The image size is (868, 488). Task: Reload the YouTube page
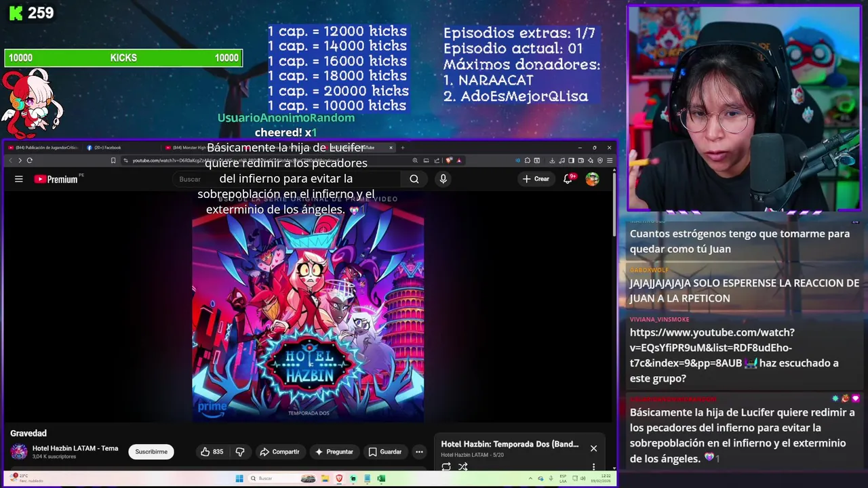pyautogui.click(x=30, y=161)
